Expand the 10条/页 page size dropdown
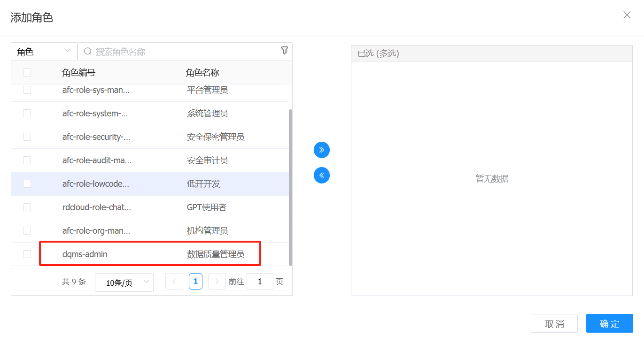Image resolution: width=644 pixels, height=343 pixels. tap(124, 282)
